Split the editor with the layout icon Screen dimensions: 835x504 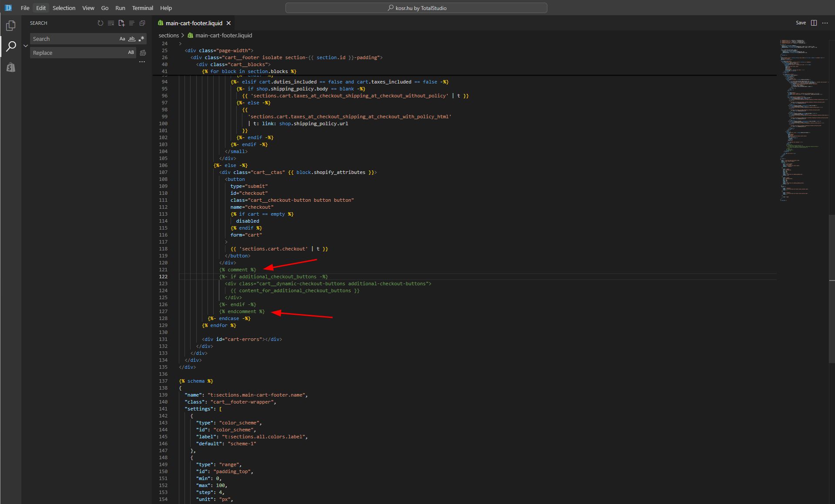814,23
